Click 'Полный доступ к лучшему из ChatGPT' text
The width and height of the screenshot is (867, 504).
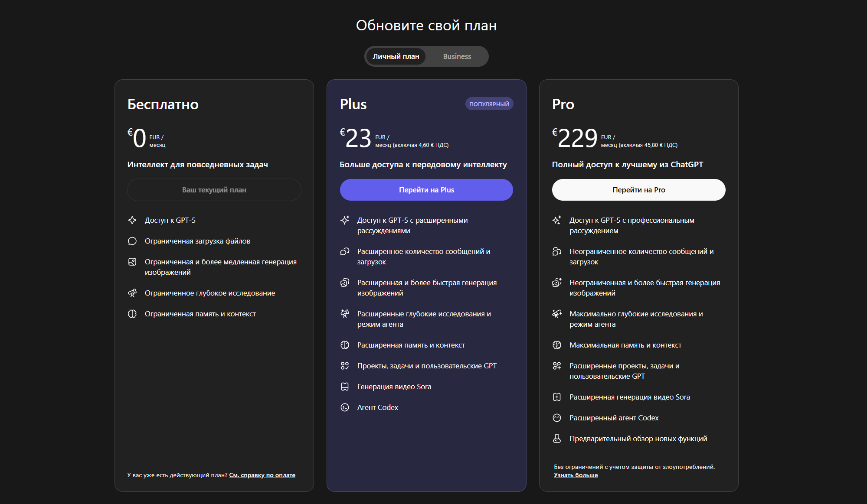click(628, 165)
